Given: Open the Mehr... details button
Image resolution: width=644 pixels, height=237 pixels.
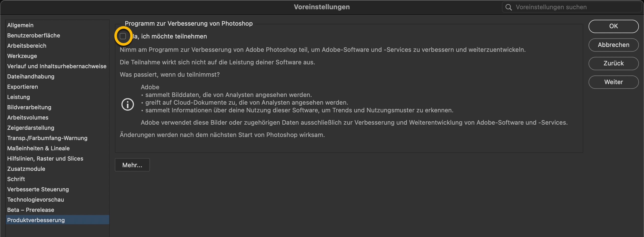Looking at the screenshot, I should point(132,165).
